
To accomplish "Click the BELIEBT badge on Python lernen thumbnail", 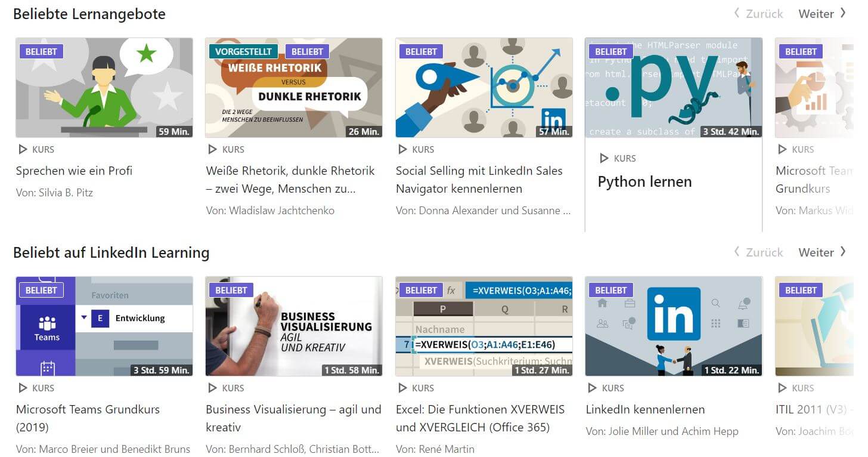I will click(611, 51).
